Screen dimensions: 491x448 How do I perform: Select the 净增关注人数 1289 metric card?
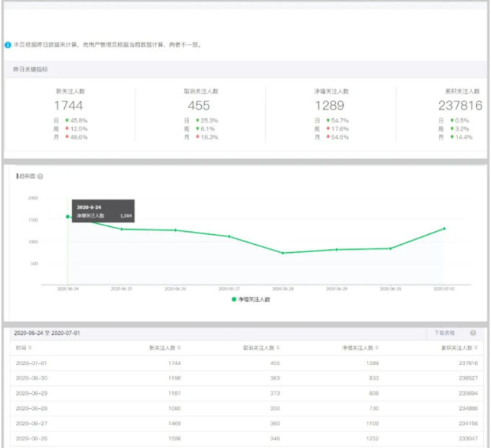332,115
